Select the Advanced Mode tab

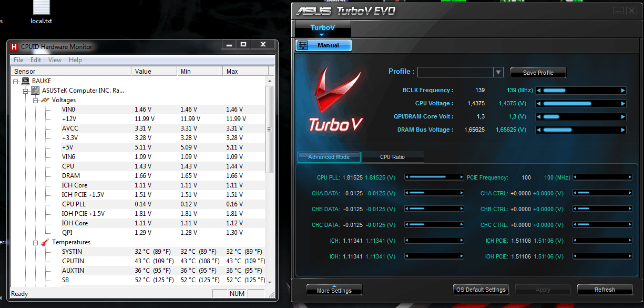(x=329, y=157)
